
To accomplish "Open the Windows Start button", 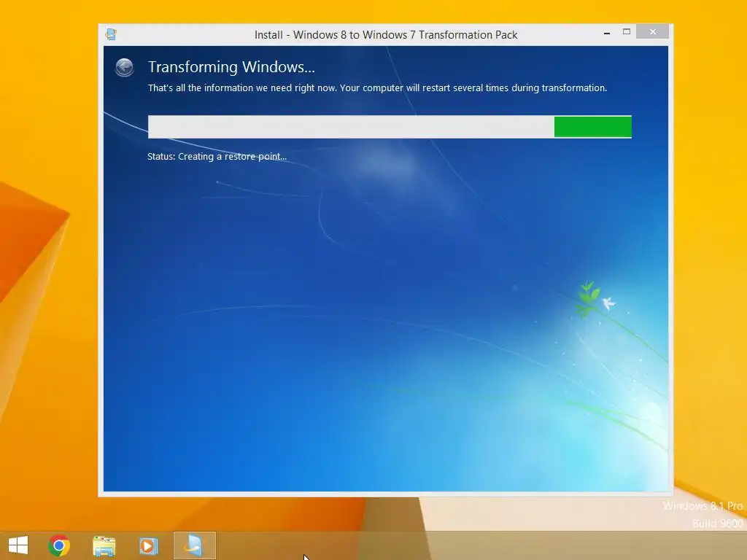I will pos(18,545).
